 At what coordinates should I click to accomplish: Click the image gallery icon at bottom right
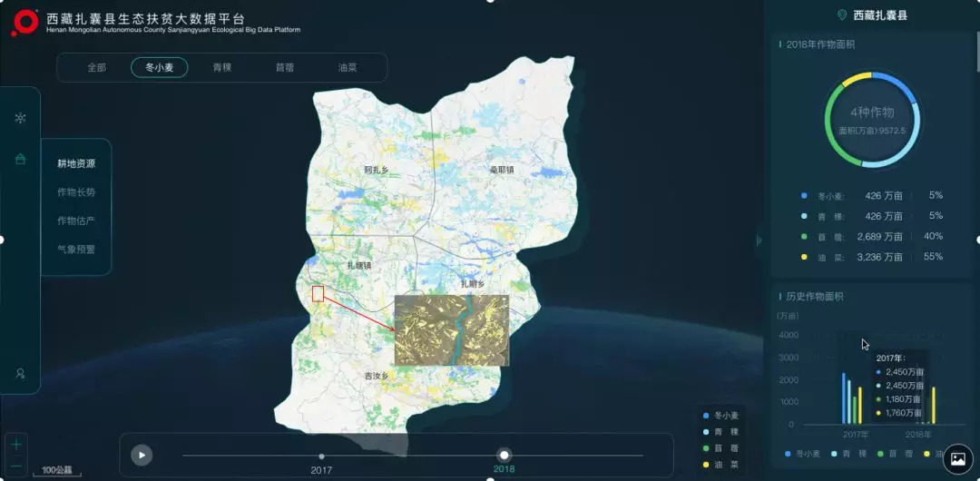(956, 459)
